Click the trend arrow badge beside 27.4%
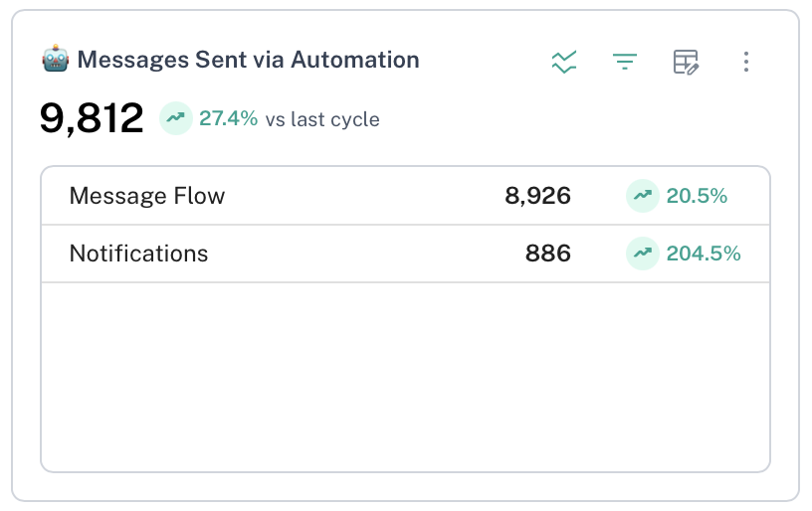 pos(176,118)
